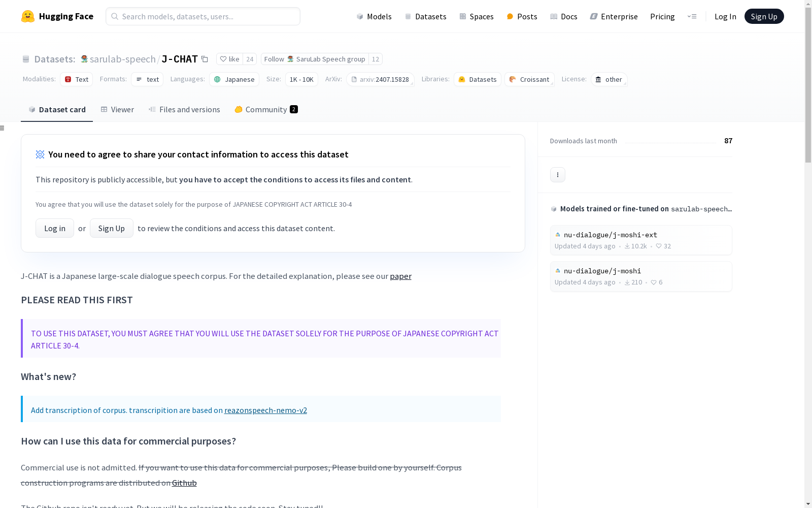Open the three-dot options menu in sidebar

point(558,175)
